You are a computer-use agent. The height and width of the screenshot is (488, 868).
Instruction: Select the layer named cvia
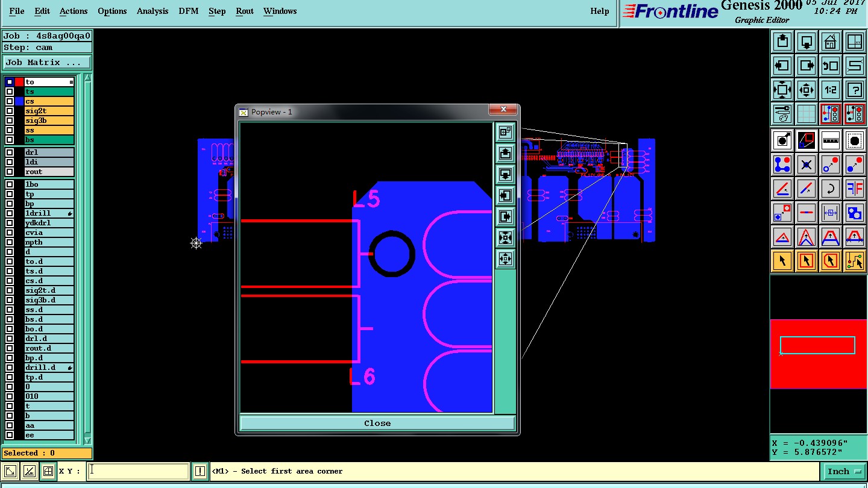(x=49, y=233)
